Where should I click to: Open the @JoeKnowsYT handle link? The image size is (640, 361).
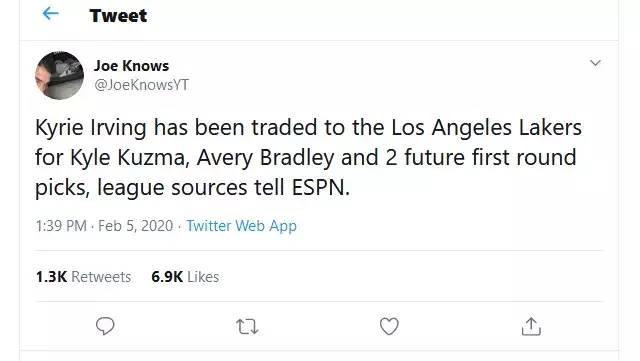(141, 85)
